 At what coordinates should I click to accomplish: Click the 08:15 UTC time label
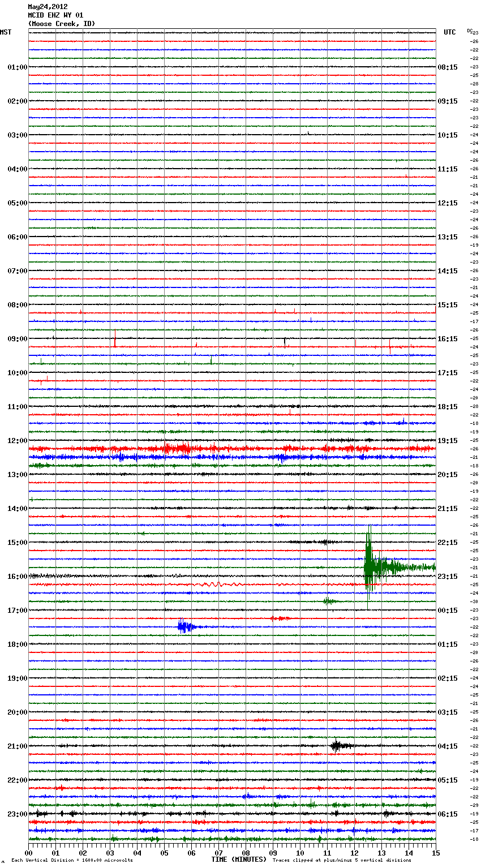(448, 67)
